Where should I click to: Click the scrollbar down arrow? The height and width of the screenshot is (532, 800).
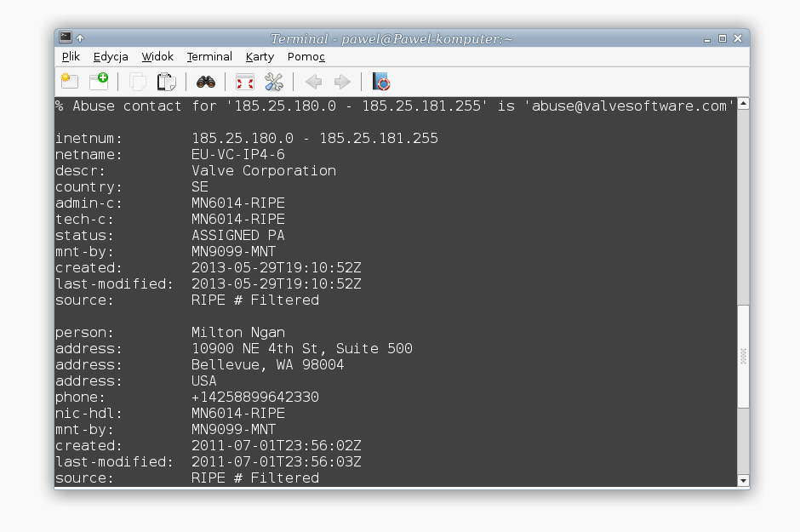[x=743, y=480]
